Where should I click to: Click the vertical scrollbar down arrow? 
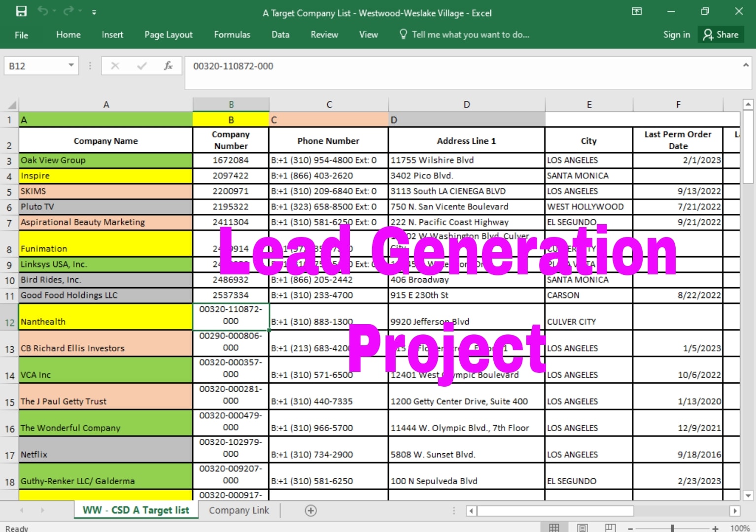pos(748,496)
